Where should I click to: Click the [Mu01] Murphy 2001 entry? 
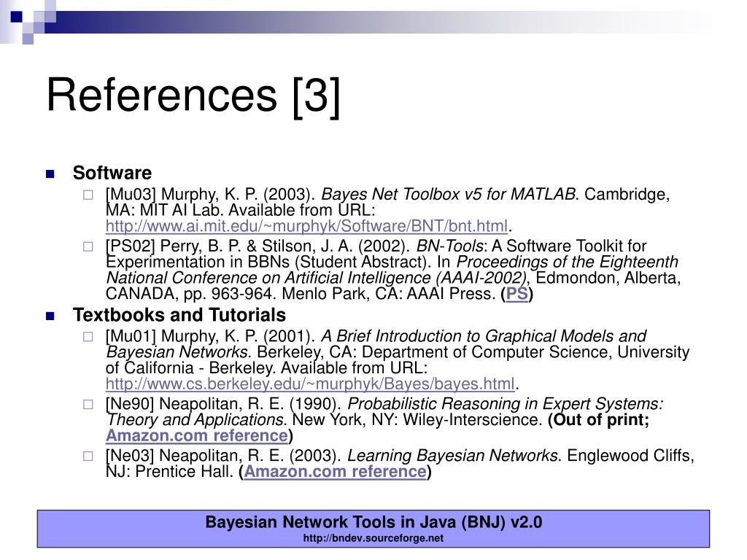coord(398,359)
